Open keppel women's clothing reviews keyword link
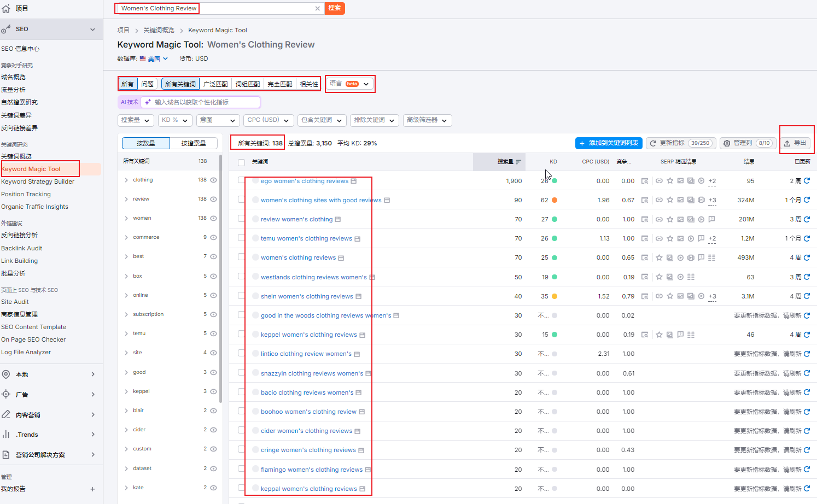The image size is (817, 504). click(x=308, y=335)
